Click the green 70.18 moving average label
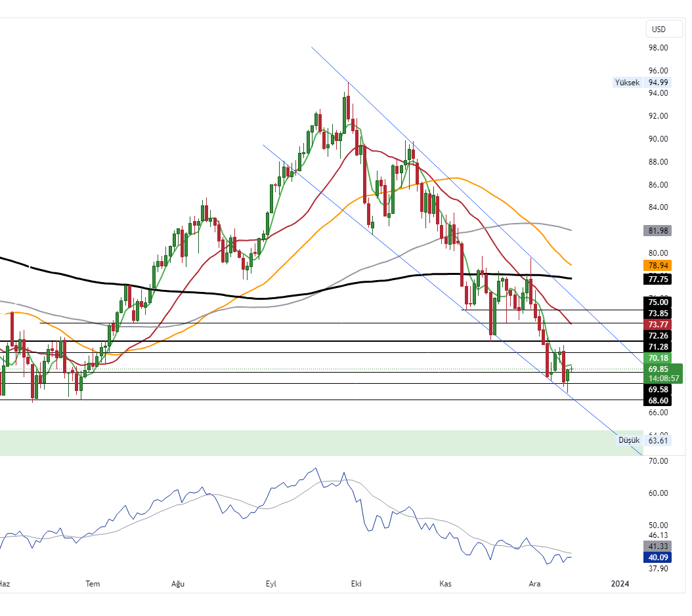This screenshot has width=692, height=616. (x=658, y=358)
